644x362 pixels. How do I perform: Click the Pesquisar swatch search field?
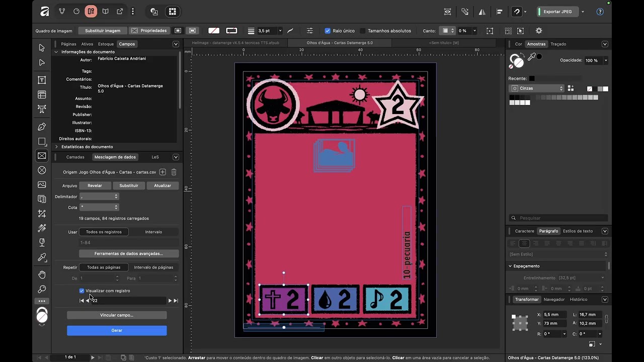558,218
